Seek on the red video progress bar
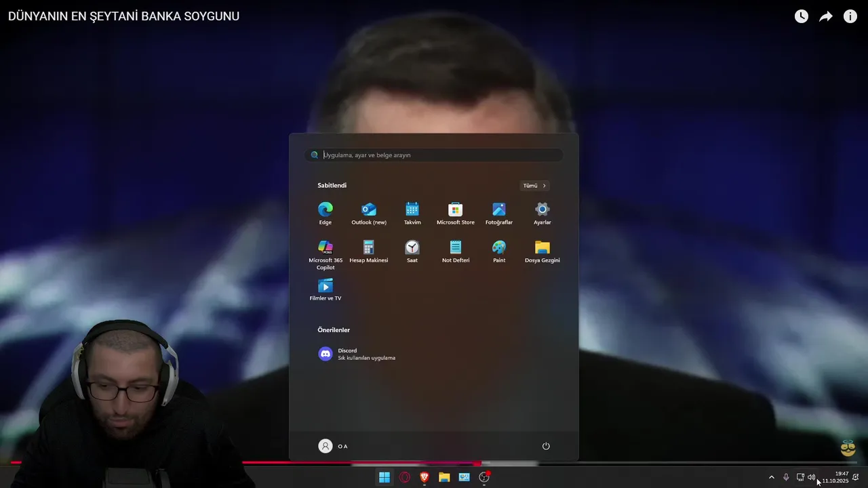 434,463
